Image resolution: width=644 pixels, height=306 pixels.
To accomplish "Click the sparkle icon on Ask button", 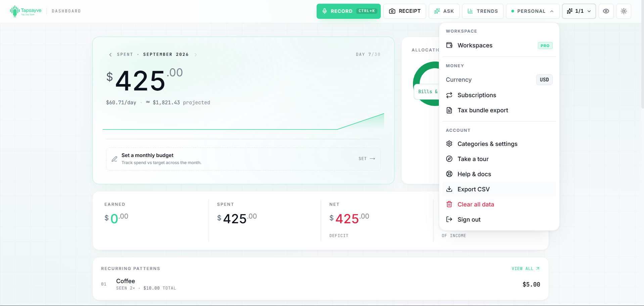I will [437, 11].
